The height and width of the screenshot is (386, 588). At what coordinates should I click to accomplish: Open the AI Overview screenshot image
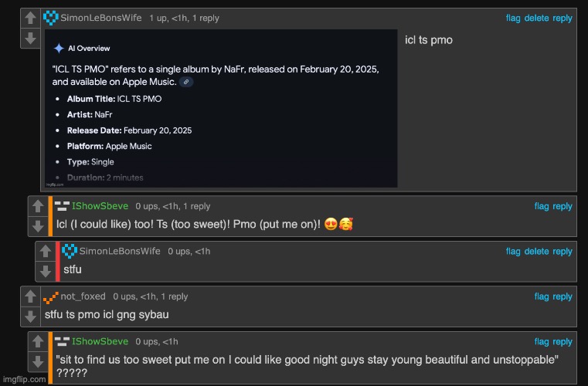coord(221,109)
